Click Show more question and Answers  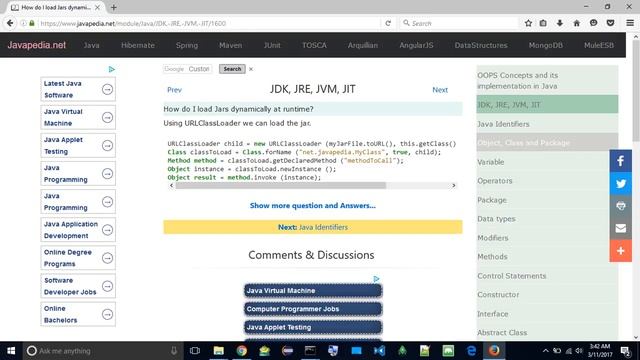point(313,206)
